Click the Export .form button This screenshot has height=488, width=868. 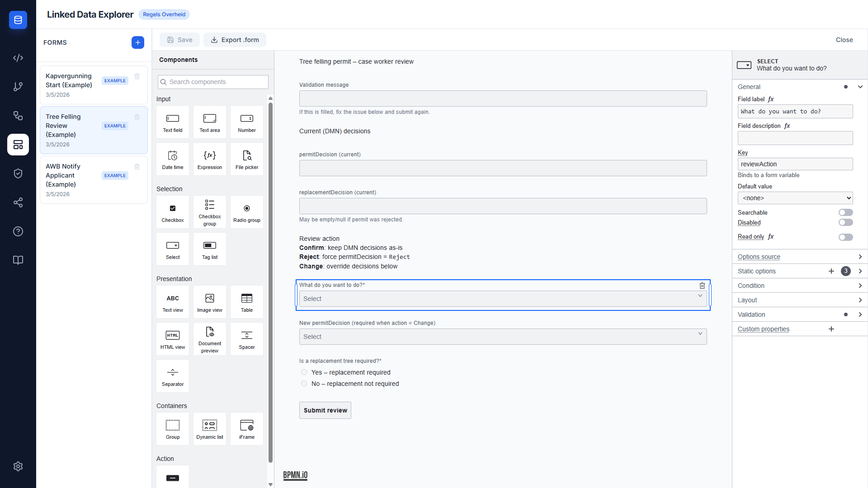pyautogui.click(x=235, y=40)
